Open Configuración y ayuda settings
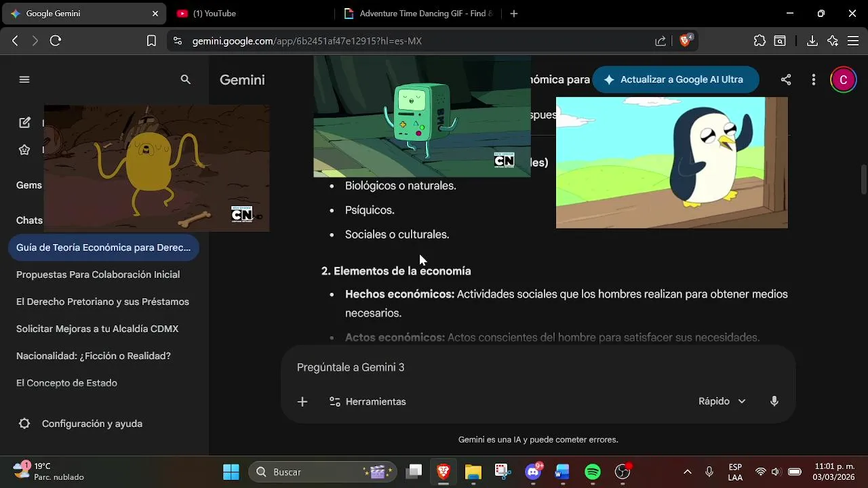The height and width of the screenshot is (488, 868). pyautogui.click(x=92, y=424)
